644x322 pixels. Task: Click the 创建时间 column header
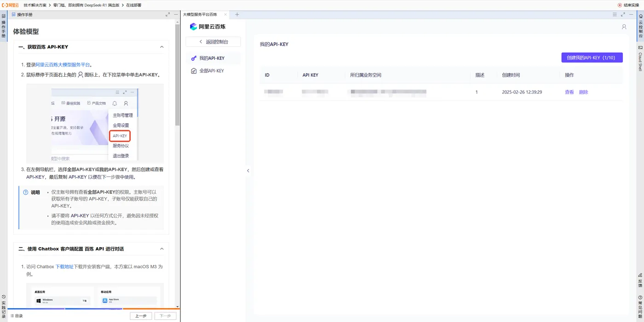coord(511,75)
